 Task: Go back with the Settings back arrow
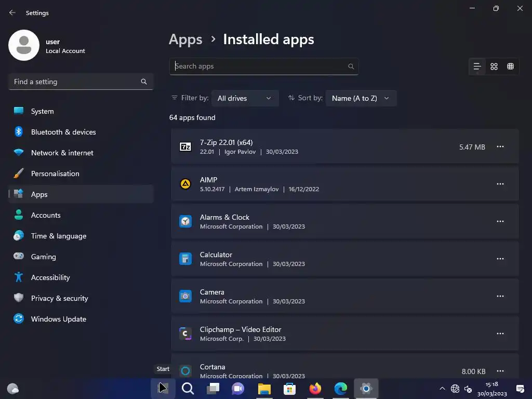click(12, 12)
